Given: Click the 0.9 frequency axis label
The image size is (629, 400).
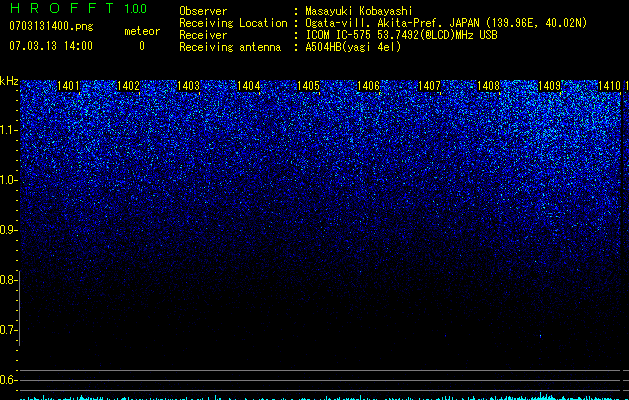Looking at the screenshot, I should tap(9, 230).
